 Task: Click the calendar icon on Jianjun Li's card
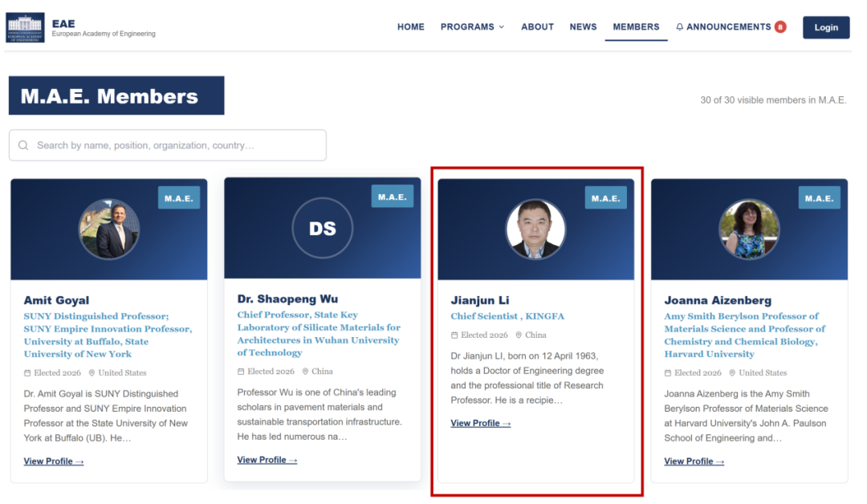click(x=454, y=335)
